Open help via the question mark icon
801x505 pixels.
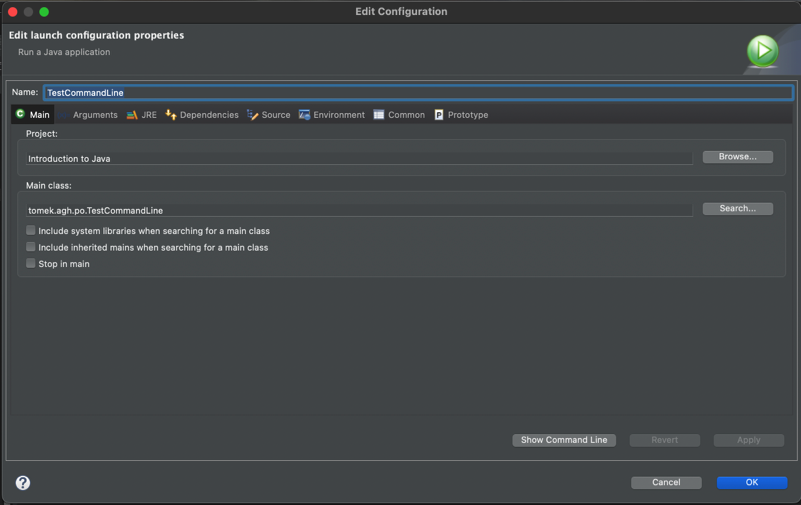click(x=23, y=483)
